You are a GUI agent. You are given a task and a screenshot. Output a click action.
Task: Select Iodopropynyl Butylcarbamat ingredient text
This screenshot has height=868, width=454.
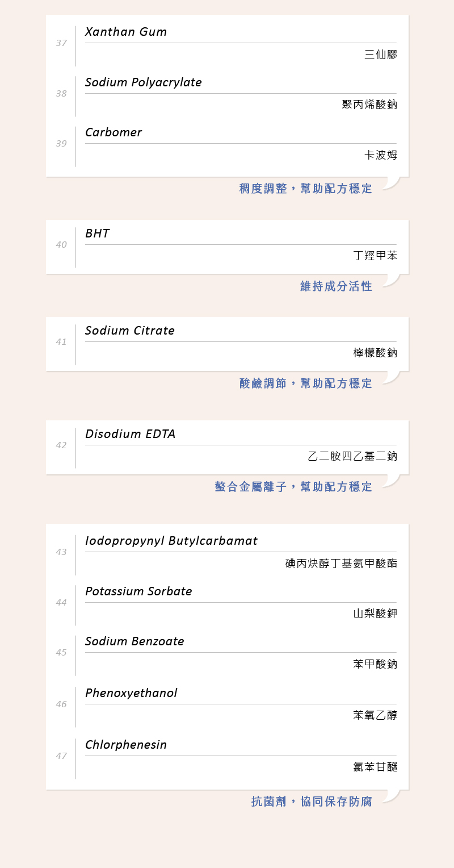coord(171,541)
